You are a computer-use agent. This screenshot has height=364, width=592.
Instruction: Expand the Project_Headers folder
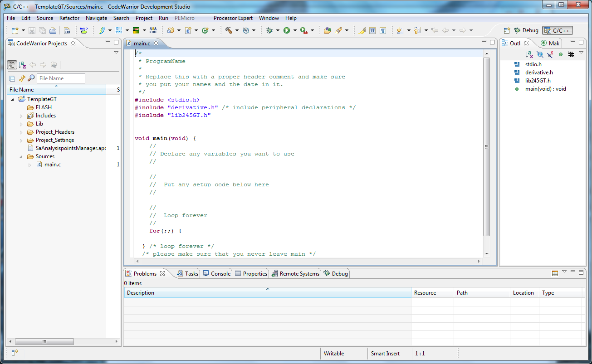tap(21, 132)
